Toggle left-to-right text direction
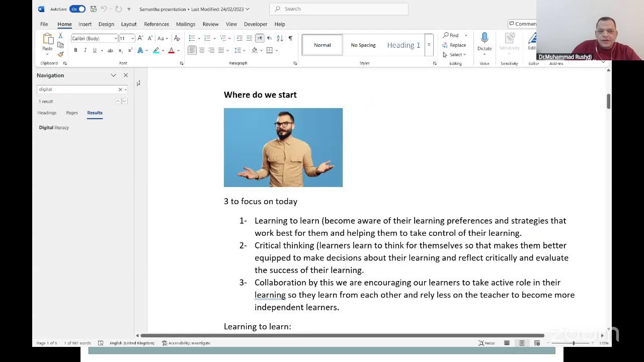Image resolution: width=644 pixels, height=362 pixels. point(260,38)
